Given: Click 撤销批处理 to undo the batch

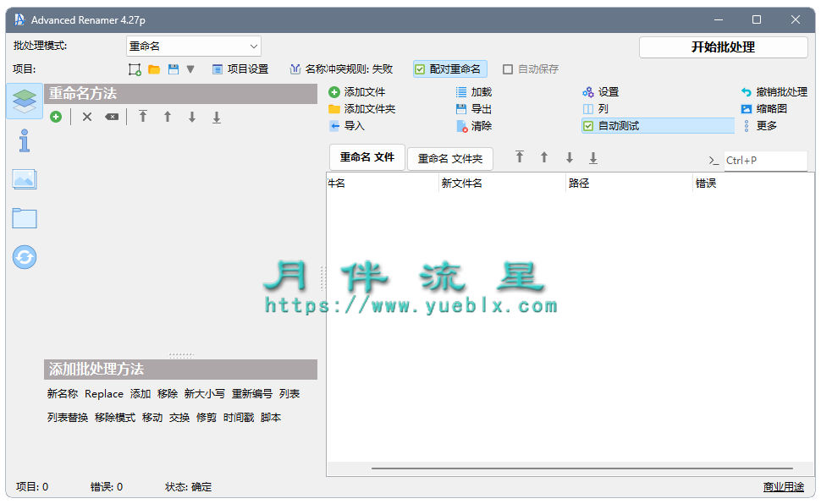Looking at the screenshot, I should (x=774, y=92).
